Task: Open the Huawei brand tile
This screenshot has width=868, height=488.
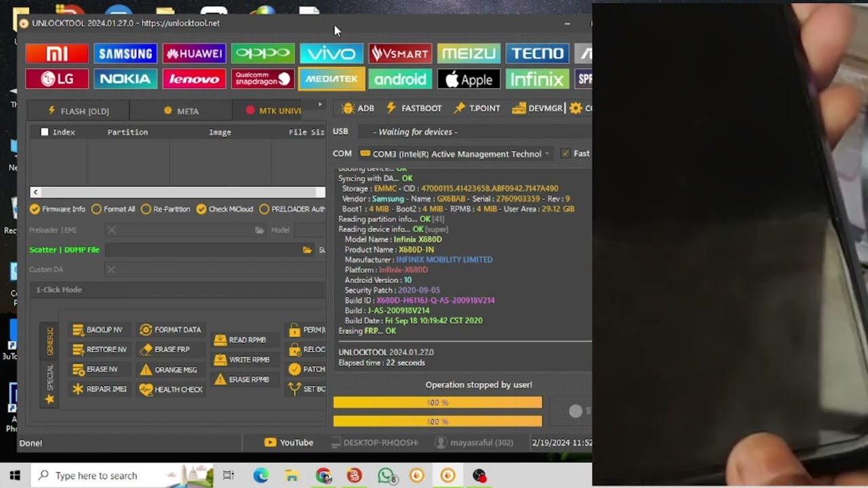Action: click(194, 54)
